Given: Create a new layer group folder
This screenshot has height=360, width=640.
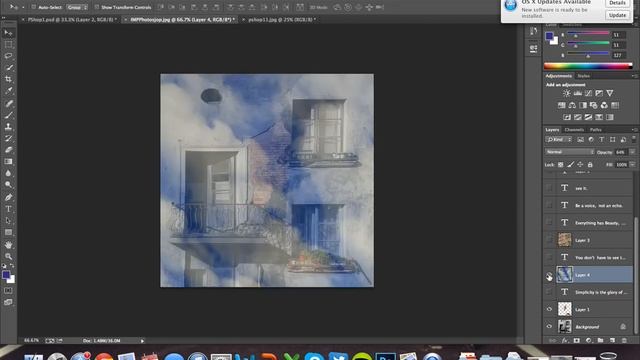Looking at the screenshot, I should (600, 340).
